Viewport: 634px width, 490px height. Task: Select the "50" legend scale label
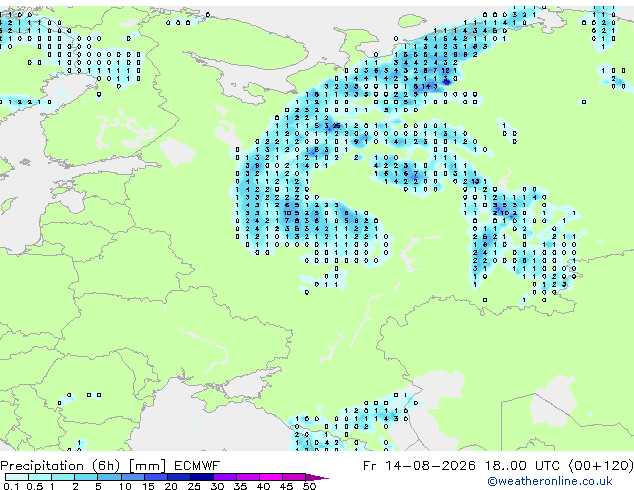(x=310, y=486)
